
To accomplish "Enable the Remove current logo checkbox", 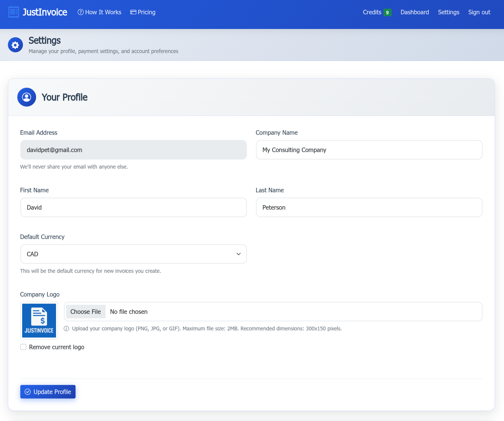I will click(x=23, y=347).
